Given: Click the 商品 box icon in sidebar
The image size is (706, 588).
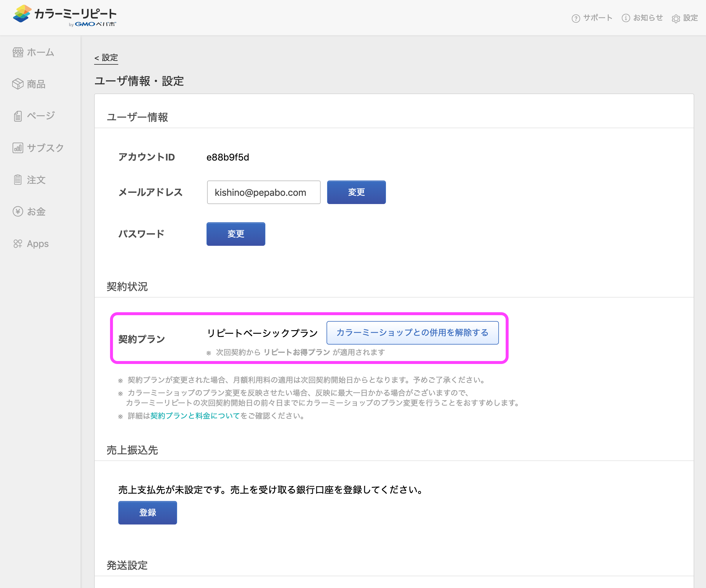Looking at the screenshot, I should [18, 84].
